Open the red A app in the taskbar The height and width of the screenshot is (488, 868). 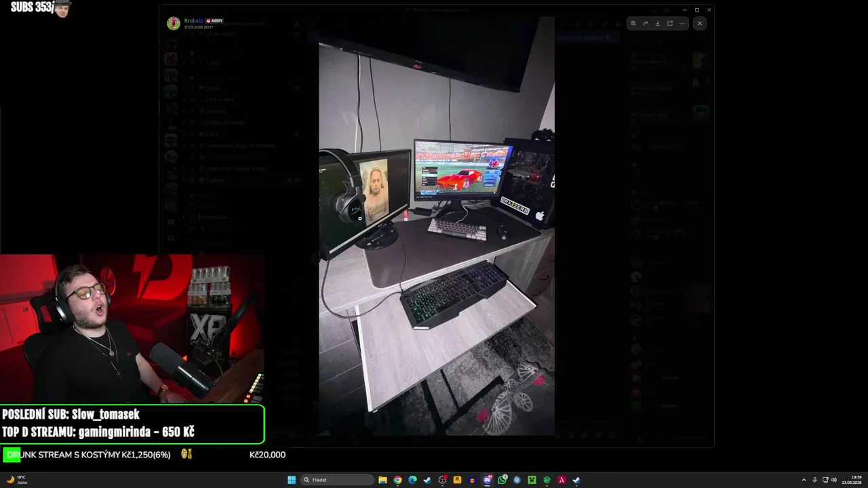click(561, 480)
